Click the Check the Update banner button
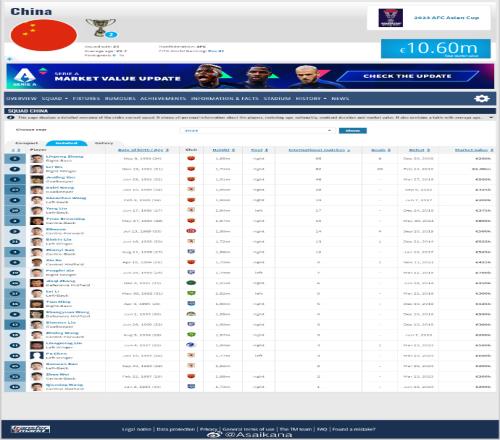 [x=407, y=76]
